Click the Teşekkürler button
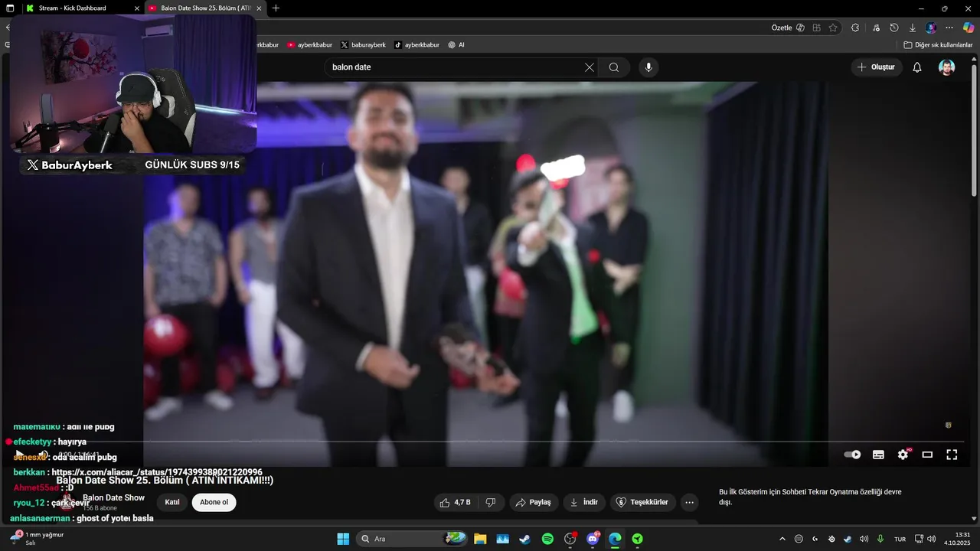Image resolution: width=980 pixels, height=551 pixels. (642, 502)
